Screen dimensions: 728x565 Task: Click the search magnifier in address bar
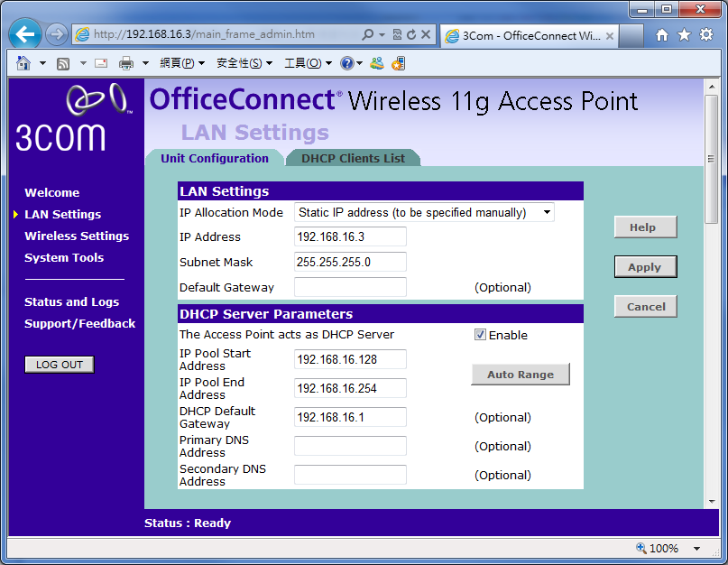tap(367, 34)
